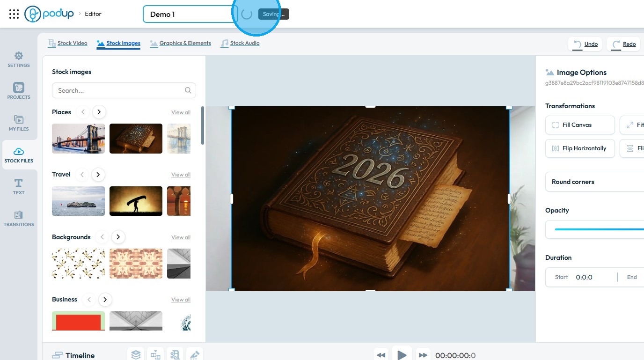
Task: Adjust the Opacity slider
Action: 599,229
